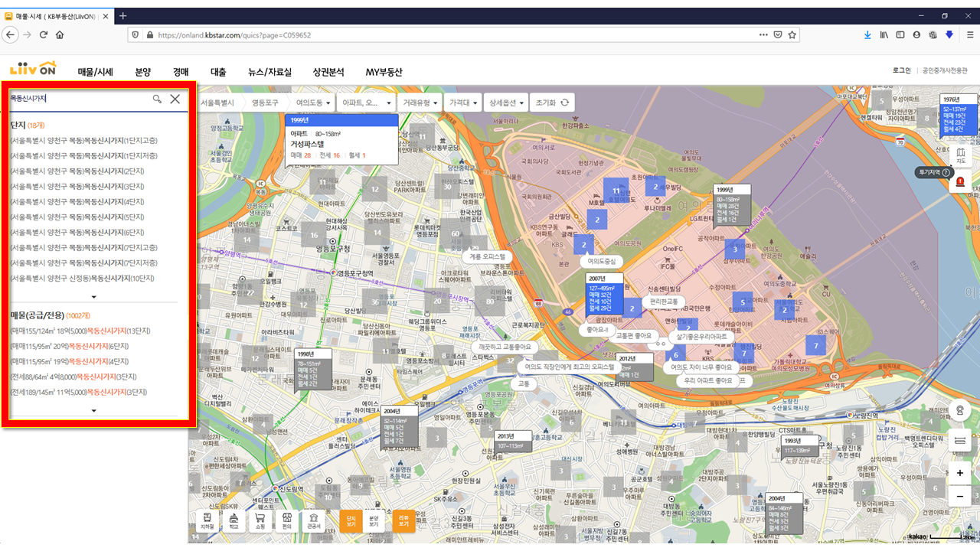Screen dimensions: 980x551
Task: Toggle 분양보기 sales view
Action: (374, 520)
